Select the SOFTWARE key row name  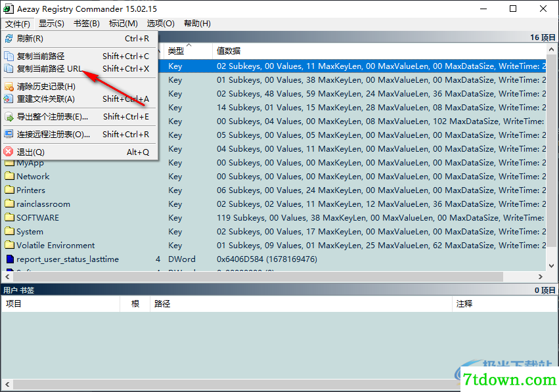click(x=38, y=217)
